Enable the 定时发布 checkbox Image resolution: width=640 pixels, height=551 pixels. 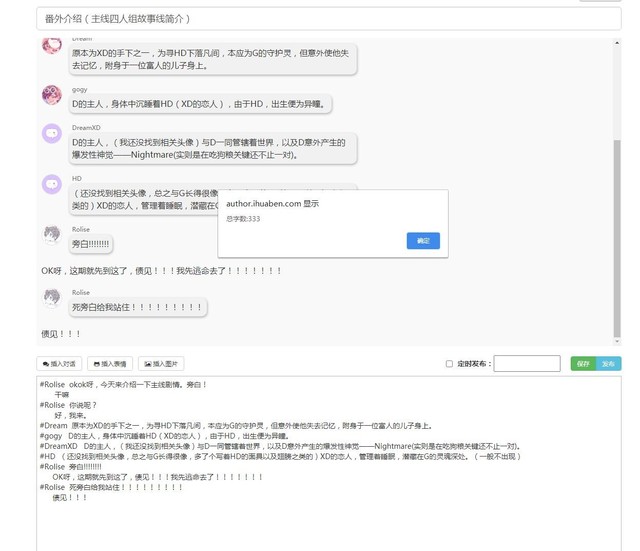[449, 364]
